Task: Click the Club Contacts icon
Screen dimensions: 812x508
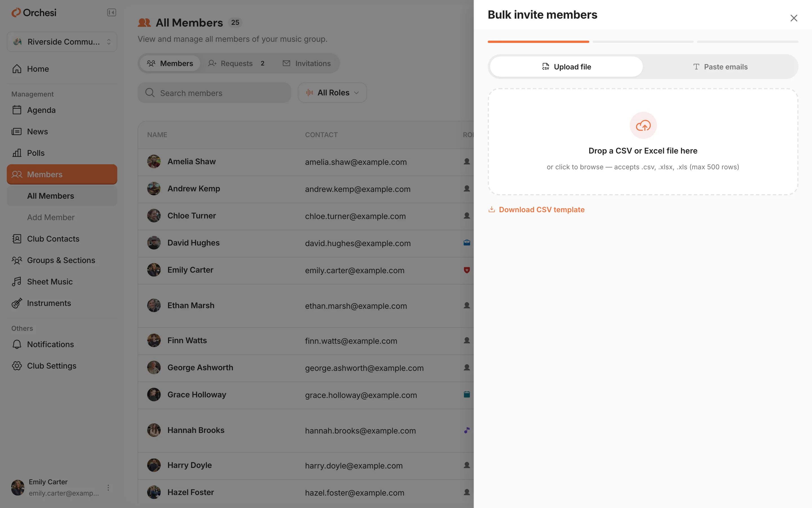Action: [17, 239]
